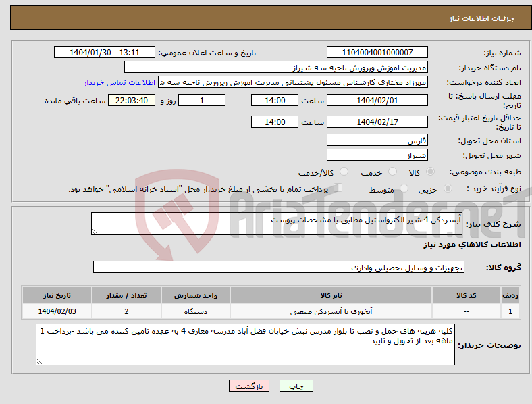Select the خدمت radio button

tap(392, 172)
